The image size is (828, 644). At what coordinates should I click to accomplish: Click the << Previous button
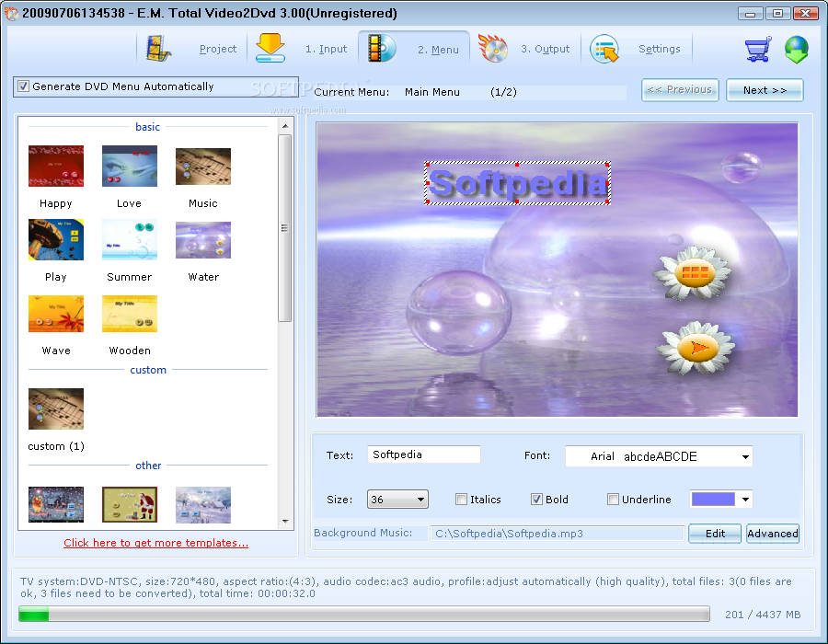tap(680, 90)
